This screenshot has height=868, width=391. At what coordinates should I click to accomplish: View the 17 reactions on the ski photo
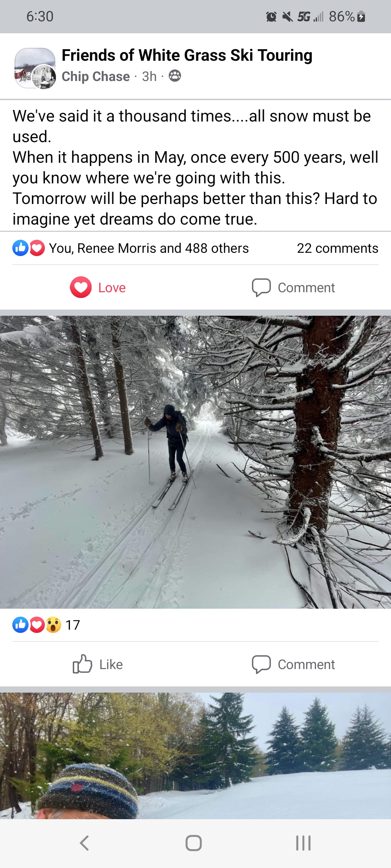click(46, 625)
